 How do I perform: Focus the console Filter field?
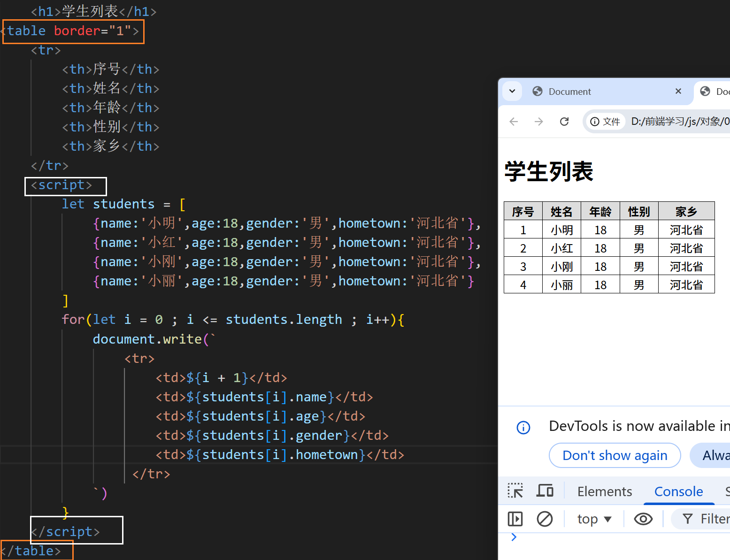pos(701,519)
